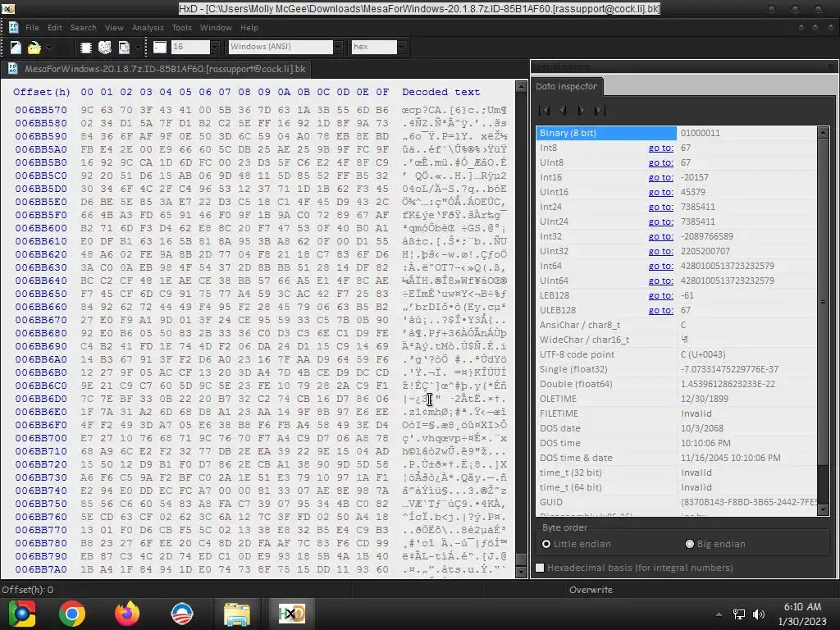Click the GUID value in Data inspector
The width and height of the screenshot is (840, 630).
[748, 502]
